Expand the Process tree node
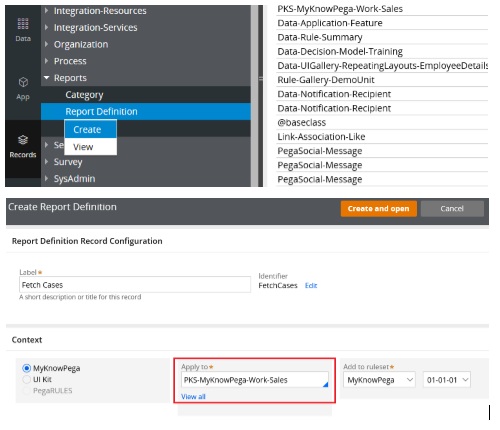This screenshot has width=500, height=430. click(x=46, y=61)
